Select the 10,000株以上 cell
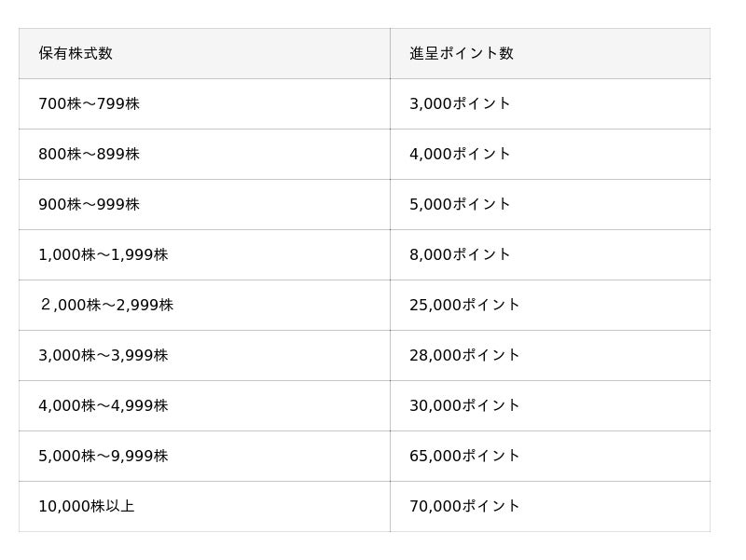This screenshot has width=746, height=560. pyautogui.click(x=204, y=506)
